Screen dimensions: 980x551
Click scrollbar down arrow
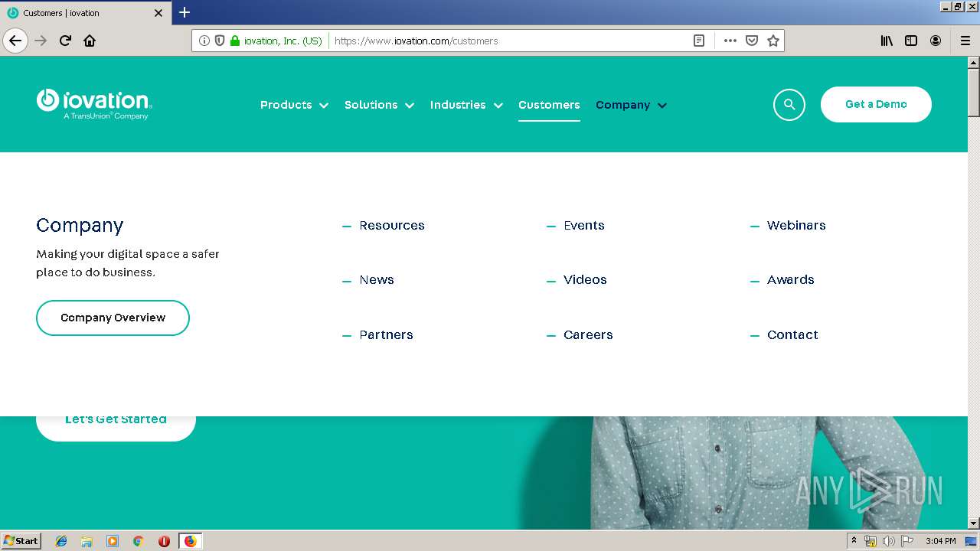(x=974, y=523)
